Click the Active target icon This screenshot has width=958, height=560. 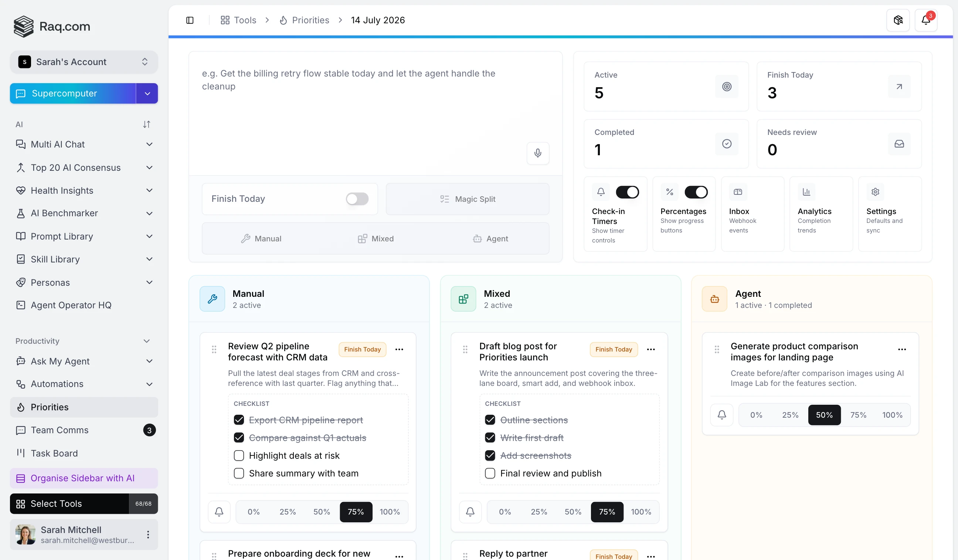pyautogui.click(x=727, y=87)
